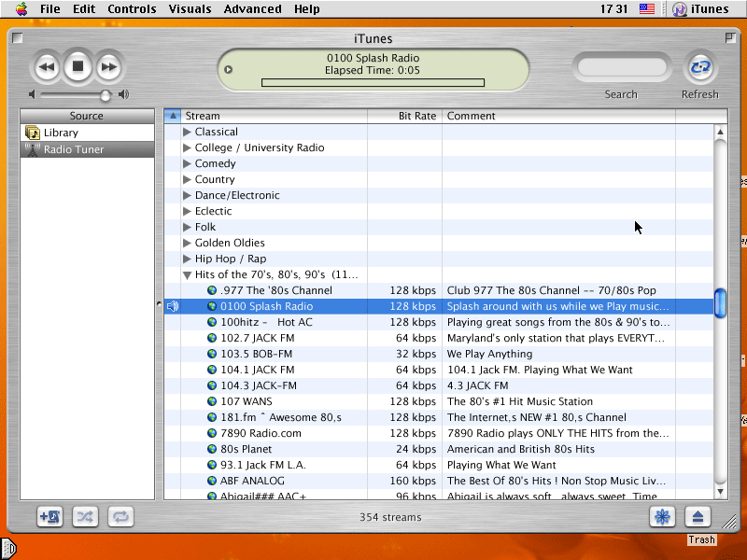Click the Library icon in Source list
Image resolution: width=747 pixels, height=560 pixels.
33,133
